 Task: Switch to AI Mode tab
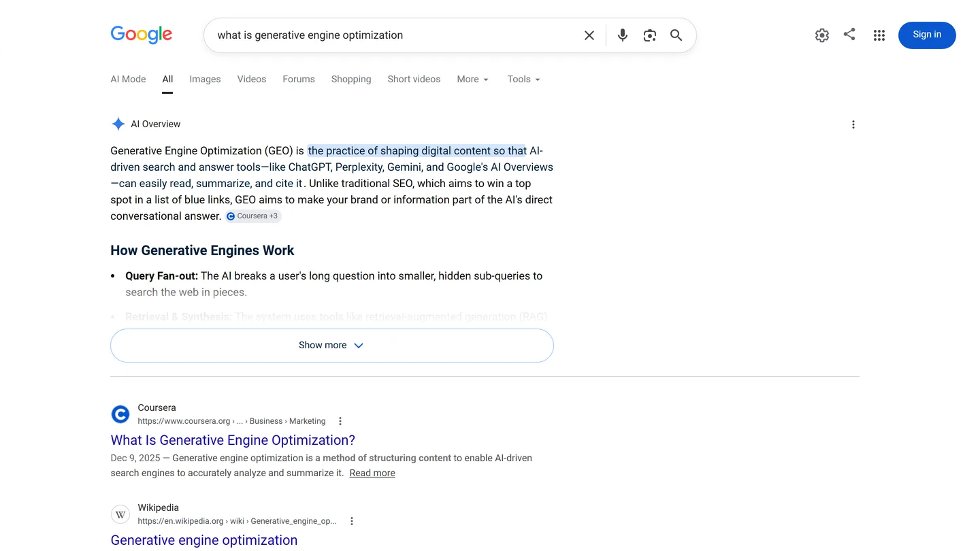click(128, 79)
